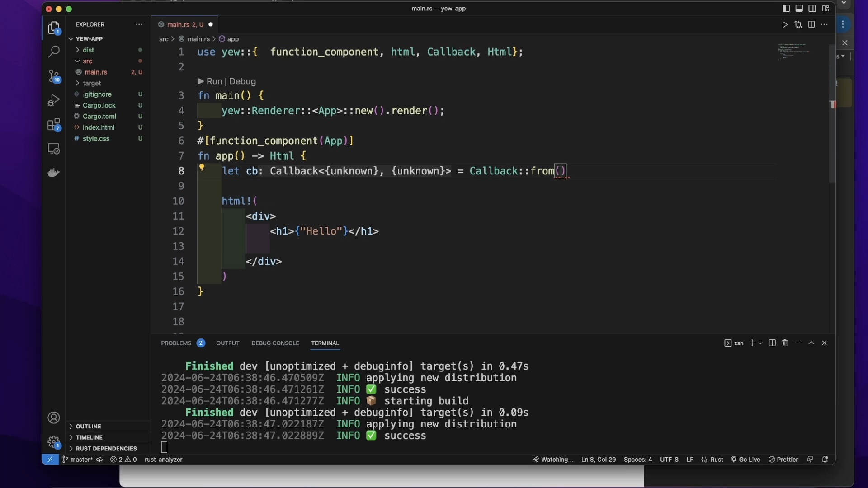868x488 pixels.
Task: Click Go Live in status bar
Action: [x=746, y=460]
